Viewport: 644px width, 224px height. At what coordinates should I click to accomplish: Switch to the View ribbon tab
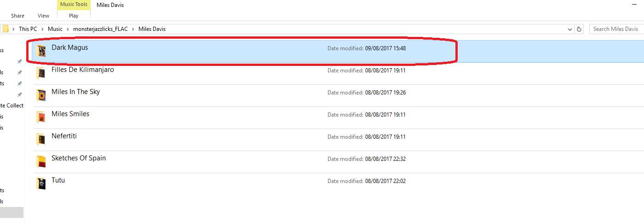[44, 16]
